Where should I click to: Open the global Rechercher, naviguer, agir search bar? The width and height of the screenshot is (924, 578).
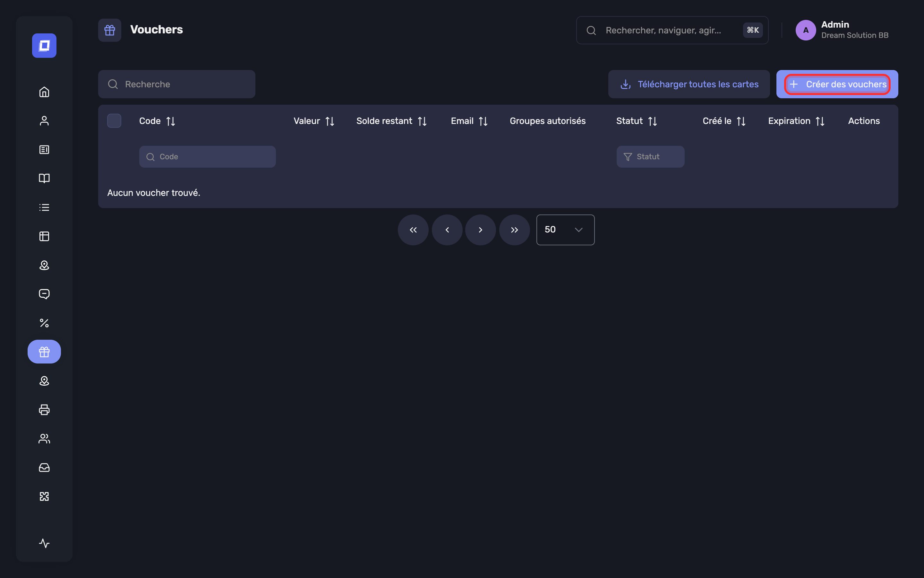click(672, 30)
